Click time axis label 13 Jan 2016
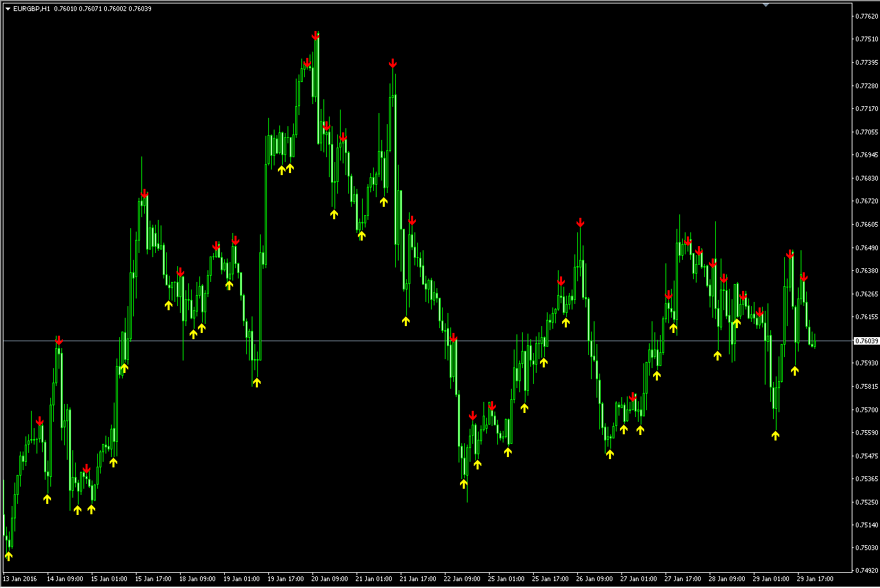 click(x=19, y=579)
